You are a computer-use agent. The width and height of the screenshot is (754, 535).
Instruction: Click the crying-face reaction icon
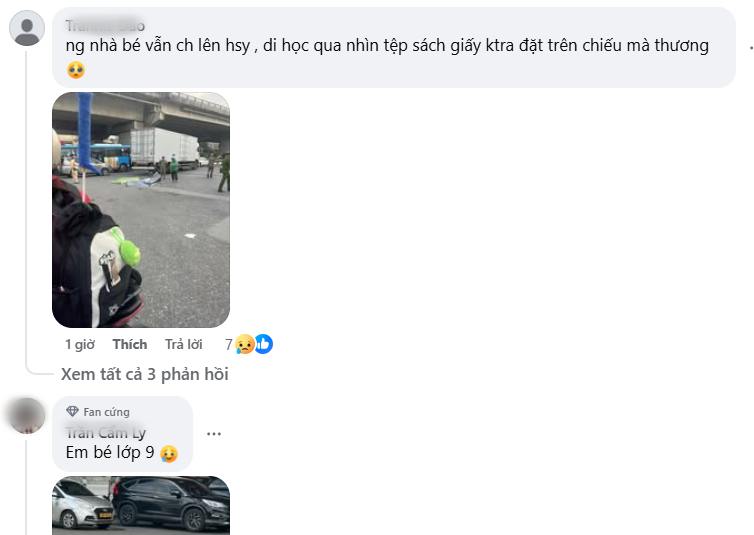pos(245,344)
